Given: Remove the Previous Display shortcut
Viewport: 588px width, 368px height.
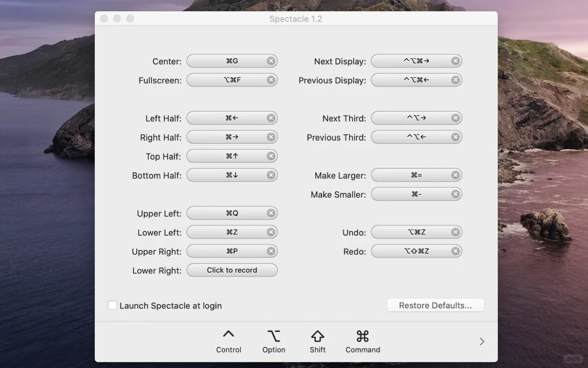Looking at the screenshot, I should 455,80.
